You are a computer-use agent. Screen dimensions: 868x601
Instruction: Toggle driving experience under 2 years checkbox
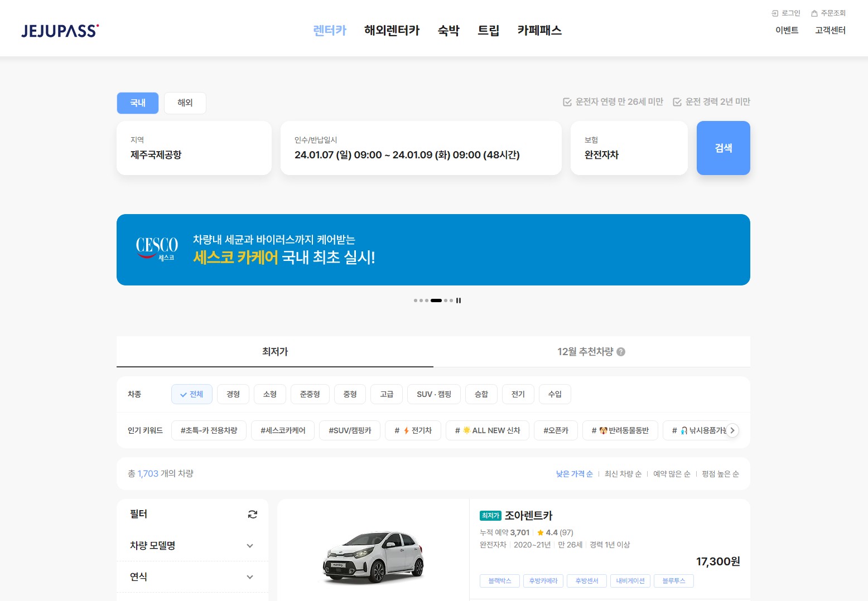(x=677, y=102)
